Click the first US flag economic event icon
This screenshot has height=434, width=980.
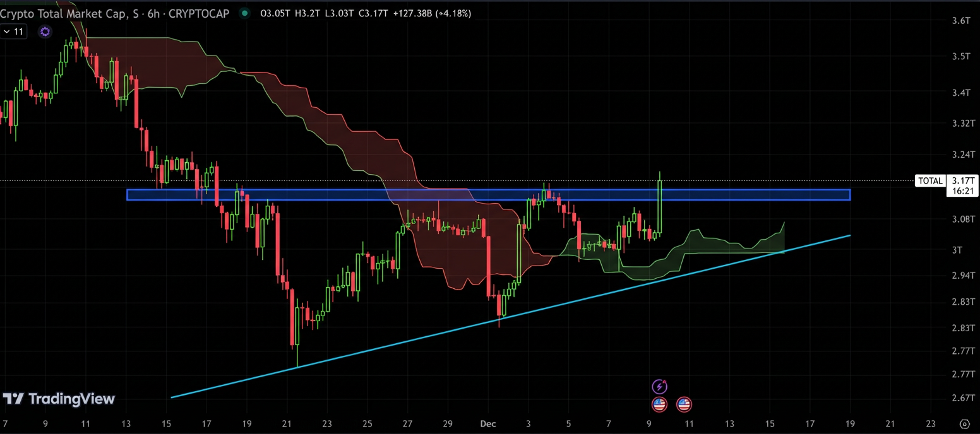(x=659, y=404)
